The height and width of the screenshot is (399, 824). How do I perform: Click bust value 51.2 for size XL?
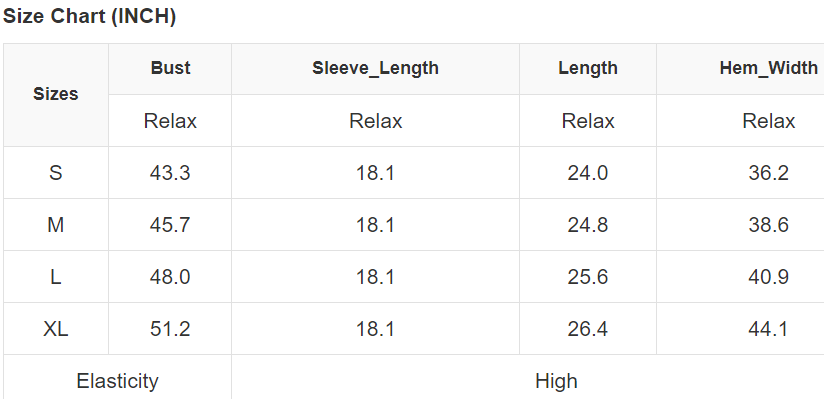(170, 329)
